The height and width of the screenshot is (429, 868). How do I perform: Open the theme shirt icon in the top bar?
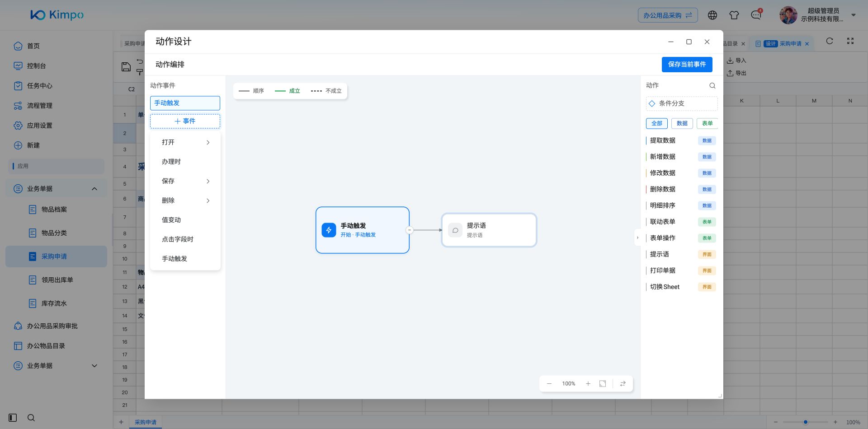[x=734, y=15]
